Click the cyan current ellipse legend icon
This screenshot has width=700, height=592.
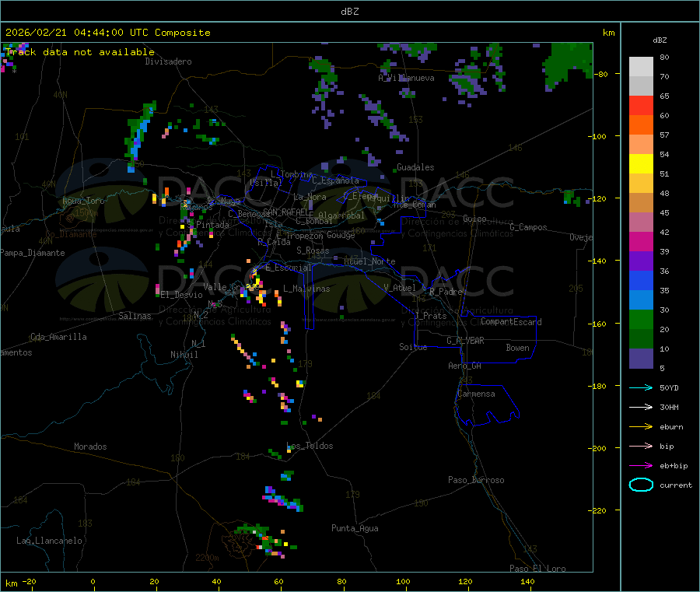[641, 485]
